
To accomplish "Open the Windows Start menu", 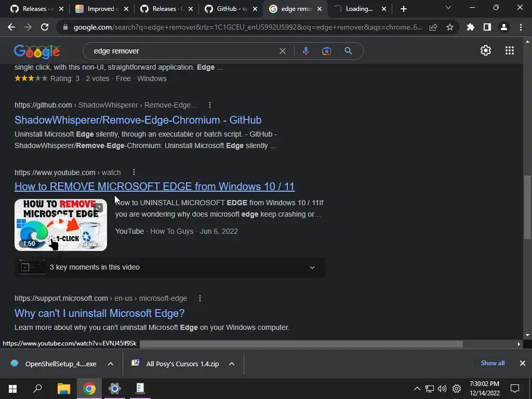I will point(12,389).
